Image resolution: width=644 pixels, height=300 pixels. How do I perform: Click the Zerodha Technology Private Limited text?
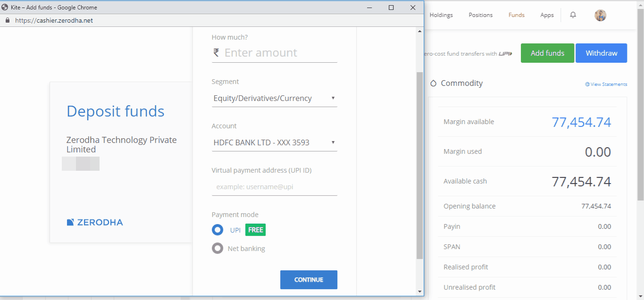[x=122, y=145]
